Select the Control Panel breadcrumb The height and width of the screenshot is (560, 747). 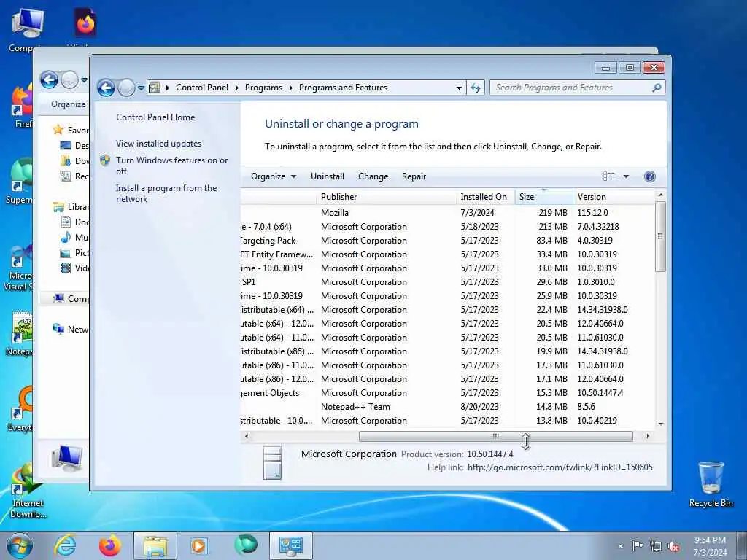pyautogui.click(x=202, y=87)
